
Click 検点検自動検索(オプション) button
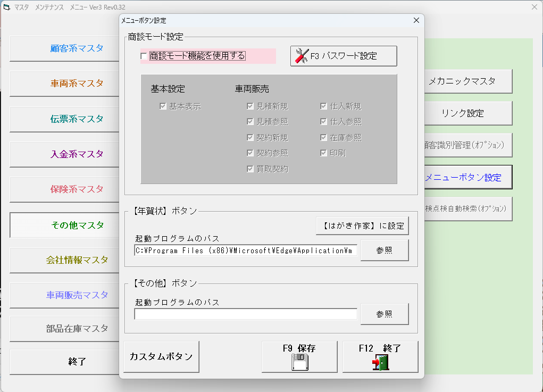point(468,209)
